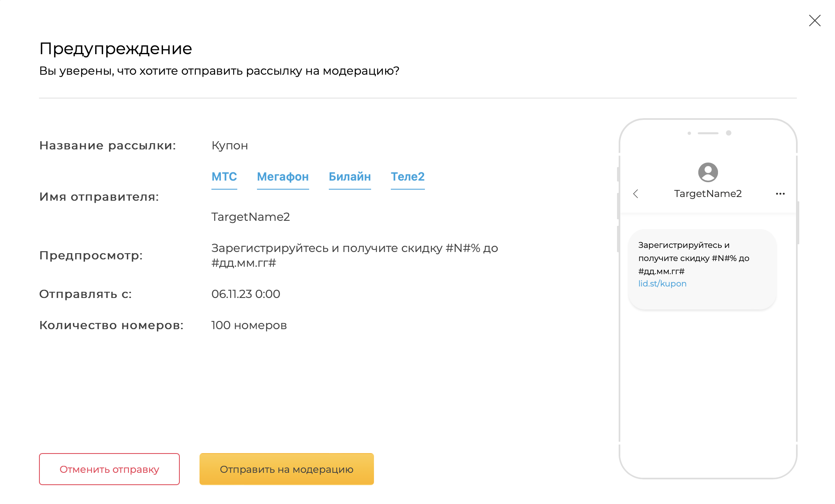
Task: Switch to the МТС operator tab
Action: pos(224,176)
